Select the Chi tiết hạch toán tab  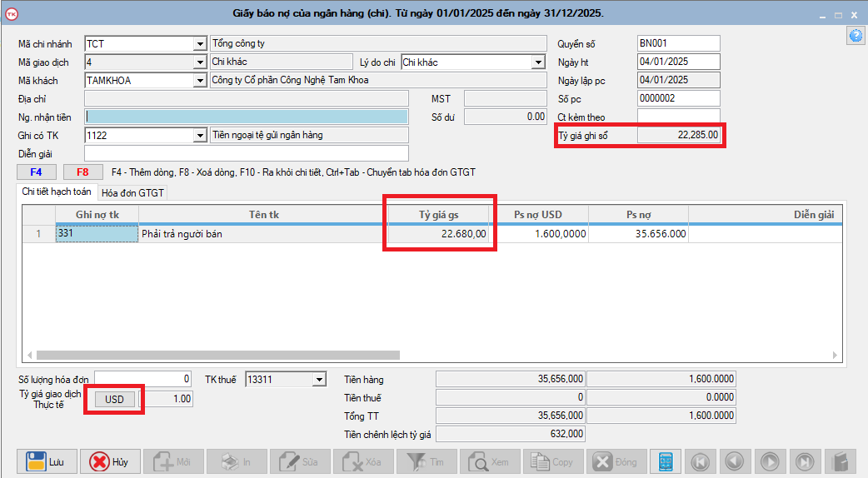click(57, 192)
